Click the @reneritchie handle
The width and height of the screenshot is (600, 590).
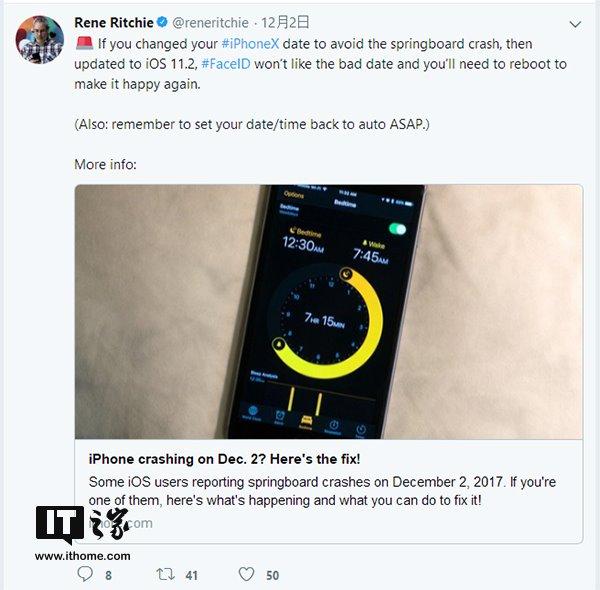210,23
